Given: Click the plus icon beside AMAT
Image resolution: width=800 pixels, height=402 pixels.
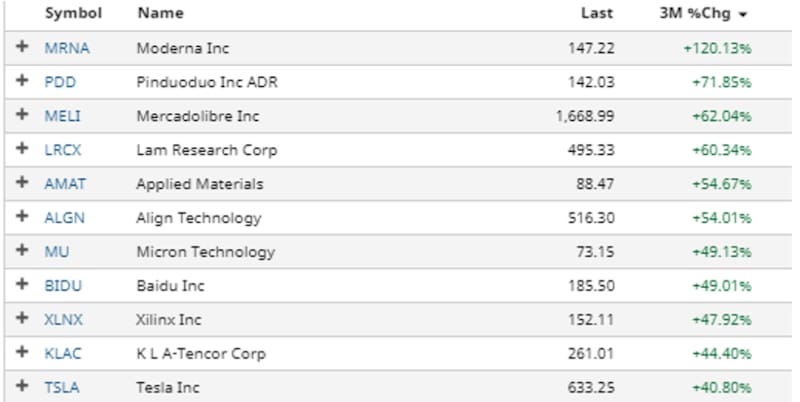Looking at the screenshot, I should tap(23, 184).
